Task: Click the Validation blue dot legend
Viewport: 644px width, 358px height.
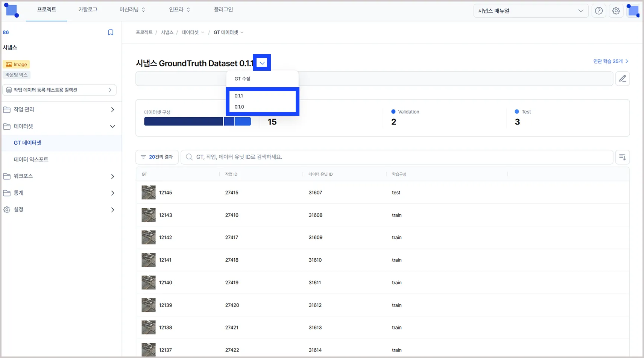Action: [393, 112]
